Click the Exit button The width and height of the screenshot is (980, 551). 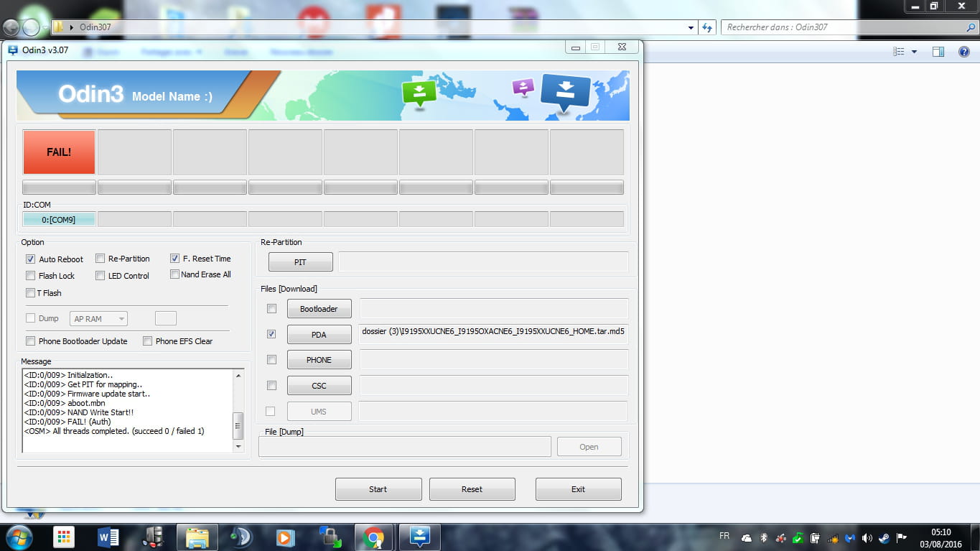point(579,489)
